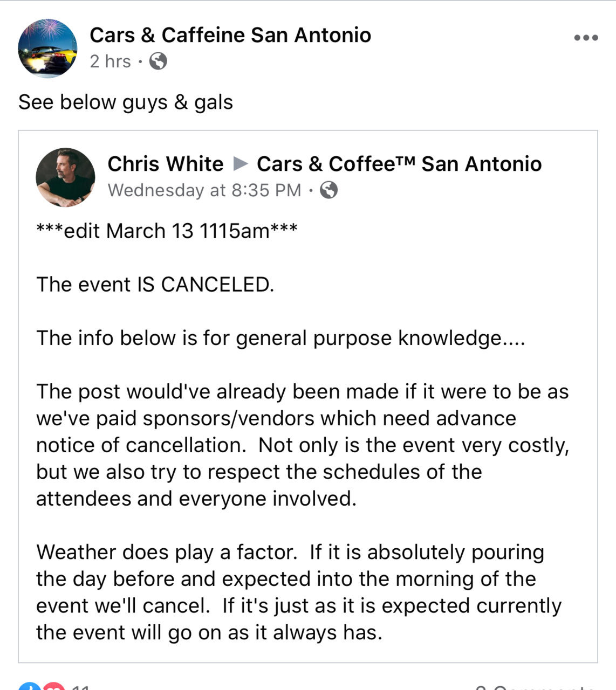Click the "Wednesday at 8:35 PM" timestamp
This screenshot has width=616, height=690.
pos(204,190)
